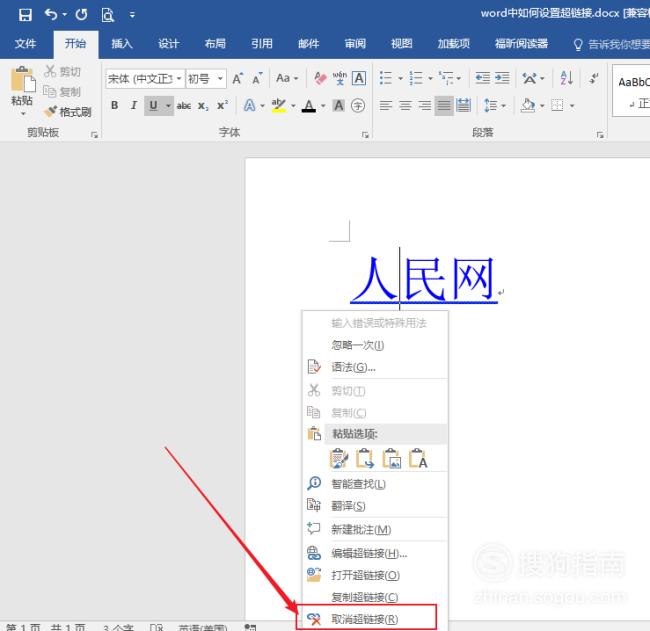Screen dimensions: 650x631
Task: Open the font name combo box
Action: point(145,78)
